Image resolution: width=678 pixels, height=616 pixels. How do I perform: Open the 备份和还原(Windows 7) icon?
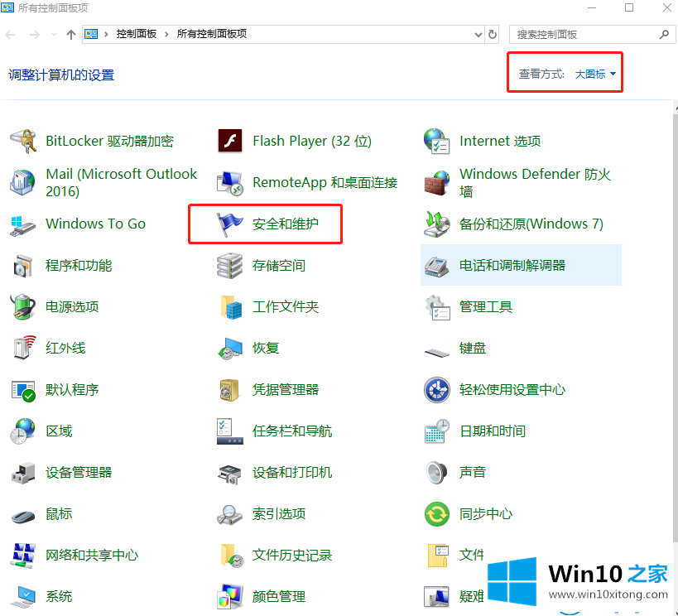[437, 224]
